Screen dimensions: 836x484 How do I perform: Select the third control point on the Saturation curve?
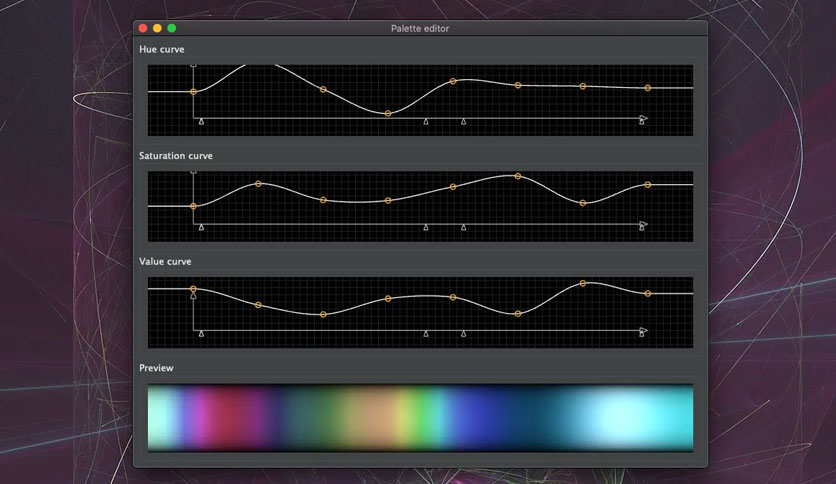click(323, 200)
